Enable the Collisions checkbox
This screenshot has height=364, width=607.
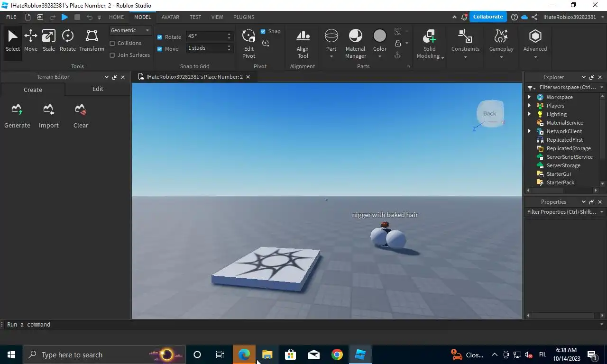tap(112, 43)
